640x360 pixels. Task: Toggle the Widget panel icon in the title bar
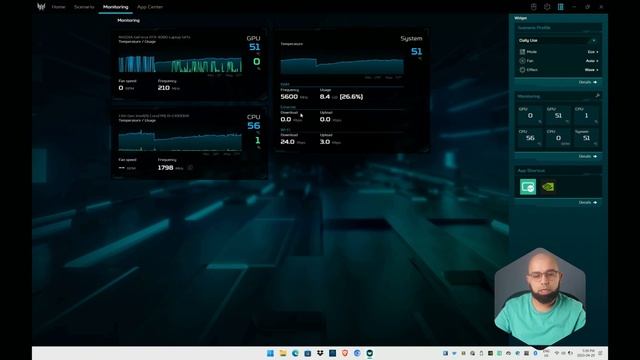pyautogui.click(x=560, y=7)
